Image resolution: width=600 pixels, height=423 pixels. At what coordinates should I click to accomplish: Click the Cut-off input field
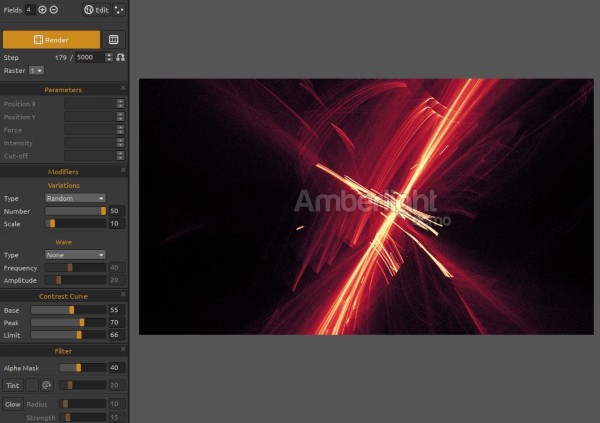pyautogui.click(x=90, y=156)
